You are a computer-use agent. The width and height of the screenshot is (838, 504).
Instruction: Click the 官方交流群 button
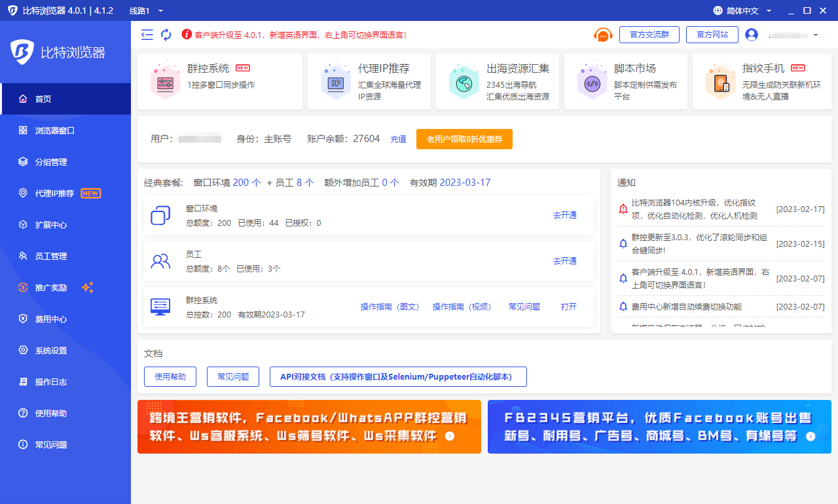coord(649,35)
